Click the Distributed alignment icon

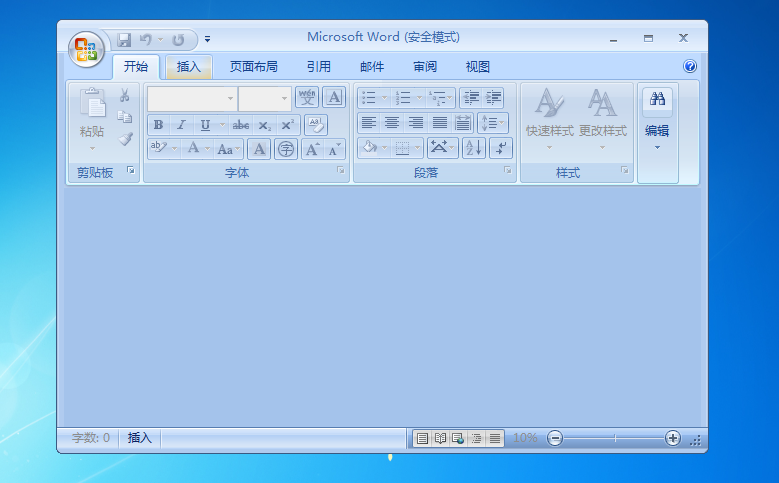pyautogui.click(x=463, y=122)
